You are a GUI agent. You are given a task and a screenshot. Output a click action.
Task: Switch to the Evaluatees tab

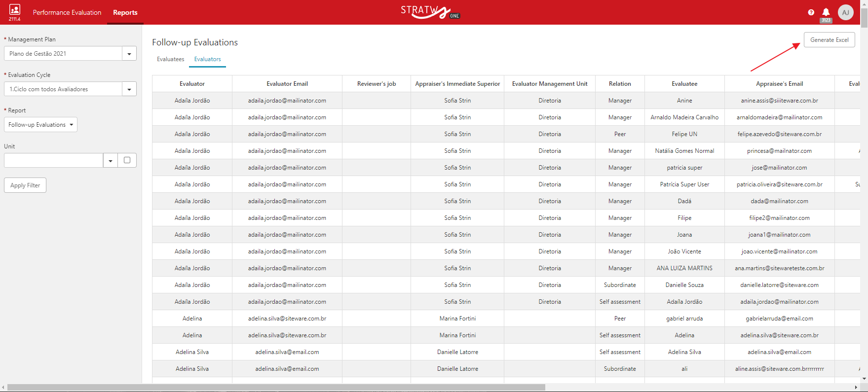(171, 59)
